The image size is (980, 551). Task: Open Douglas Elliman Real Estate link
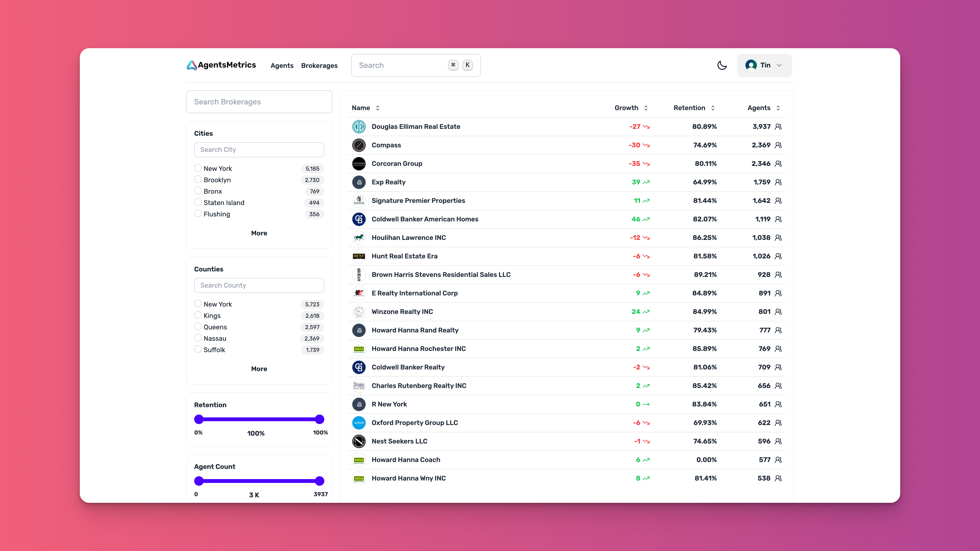coord(416,127)
